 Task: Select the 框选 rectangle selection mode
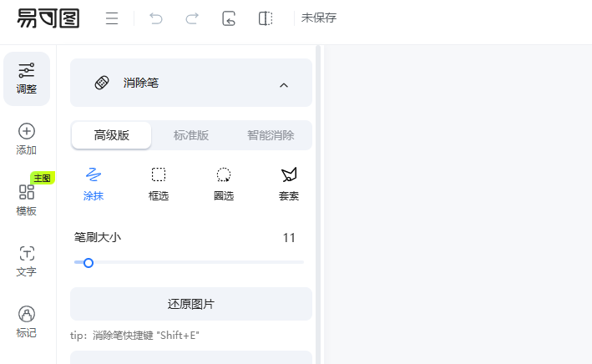(x=159, y=185)
